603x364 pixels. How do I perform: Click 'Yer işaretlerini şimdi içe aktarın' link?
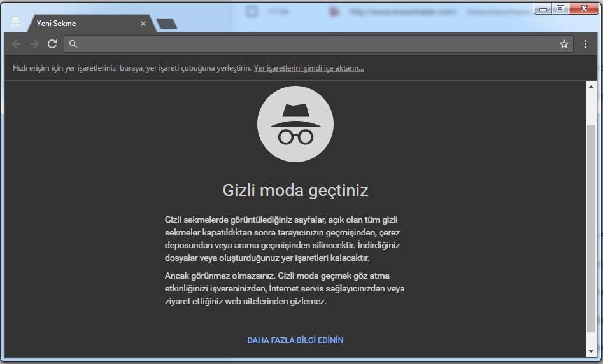click(x=309, y=68)
